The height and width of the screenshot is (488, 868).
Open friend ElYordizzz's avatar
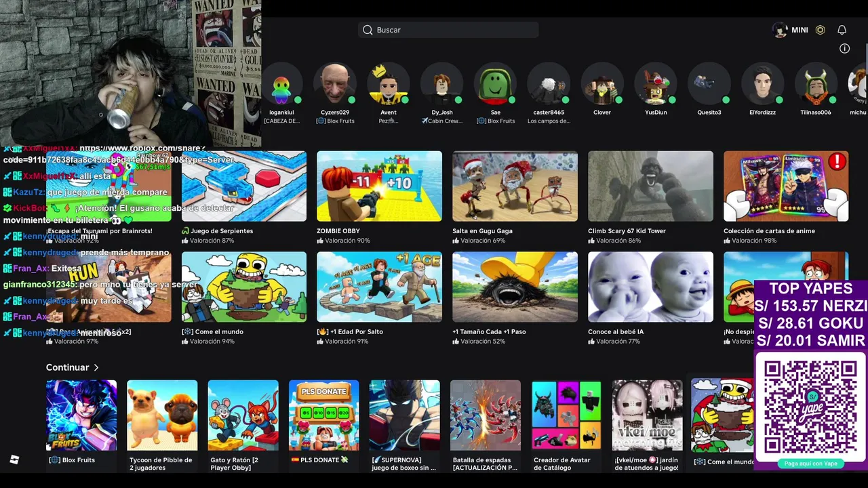(762, 85)
